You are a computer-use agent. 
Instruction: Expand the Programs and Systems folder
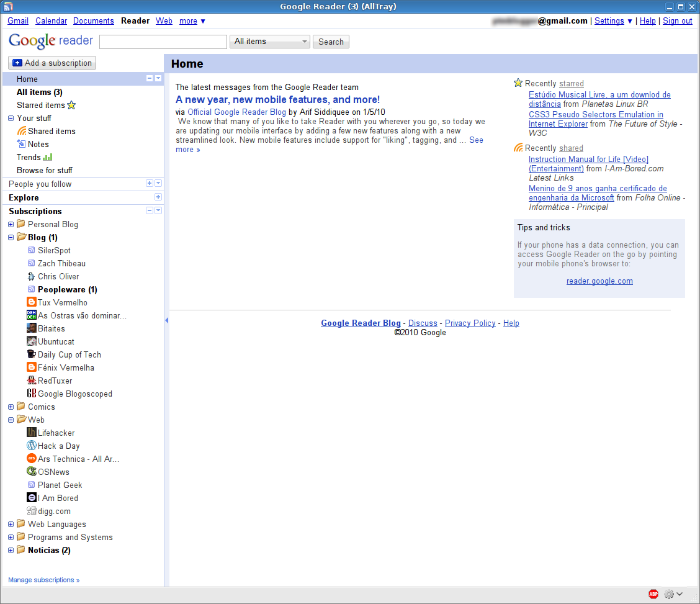(11, 538)
